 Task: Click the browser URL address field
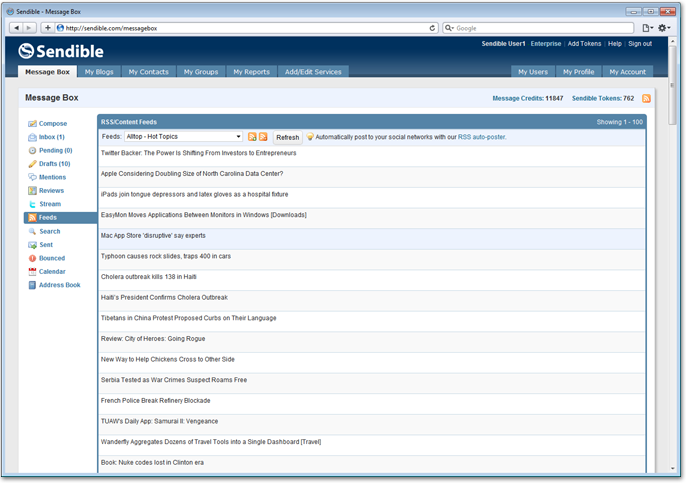tap(246, 28)
